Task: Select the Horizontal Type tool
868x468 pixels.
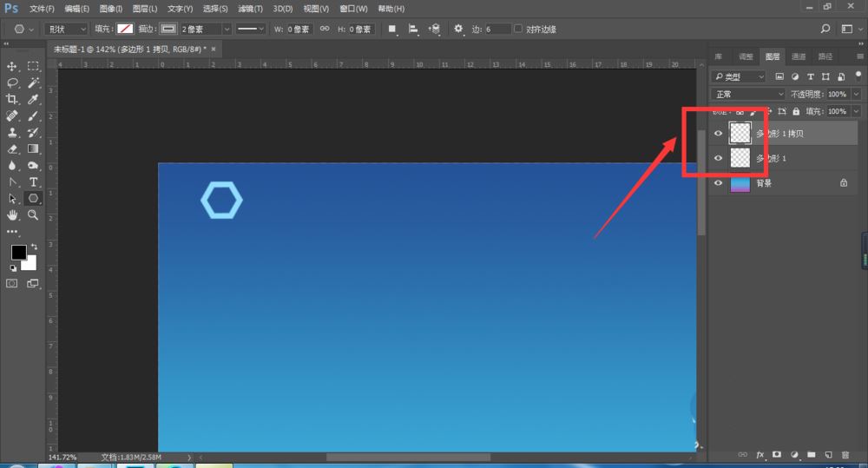Action: [33, 182]
